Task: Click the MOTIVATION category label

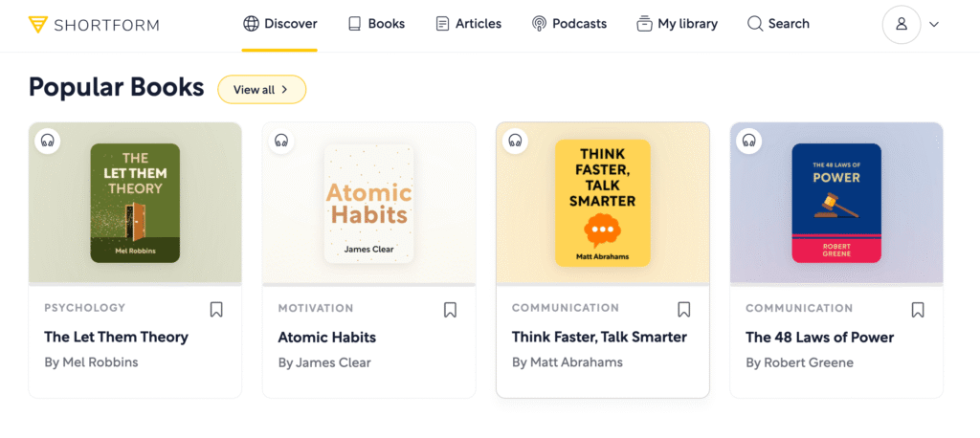Action: 316,308
